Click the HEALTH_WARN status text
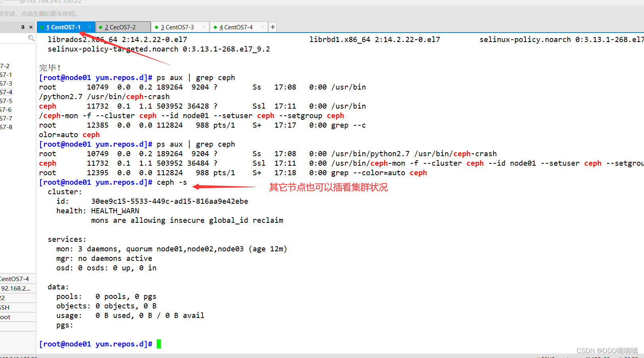 coord(115,211)
